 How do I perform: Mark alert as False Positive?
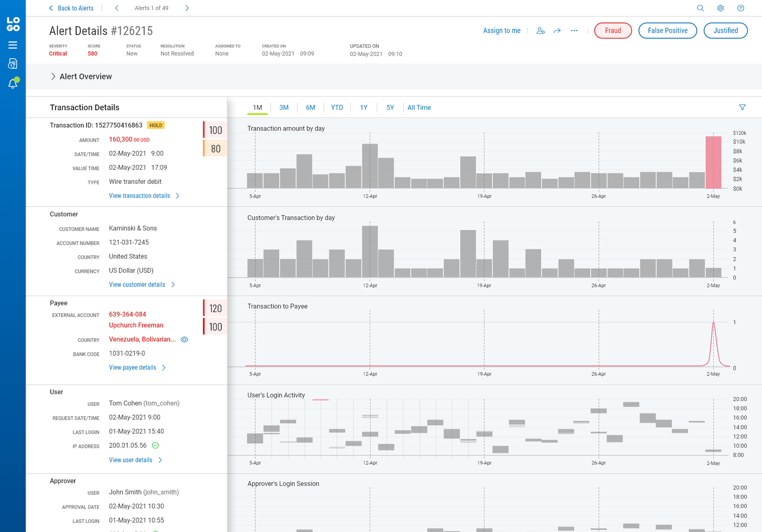click(x=667, y=31)
